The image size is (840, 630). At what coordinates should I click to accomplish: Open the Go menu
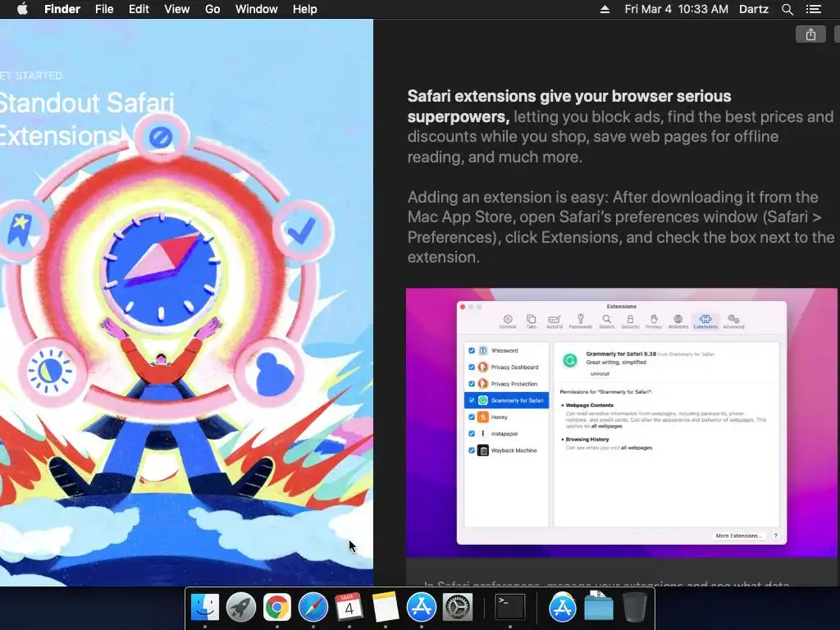(x=212, y=9)
